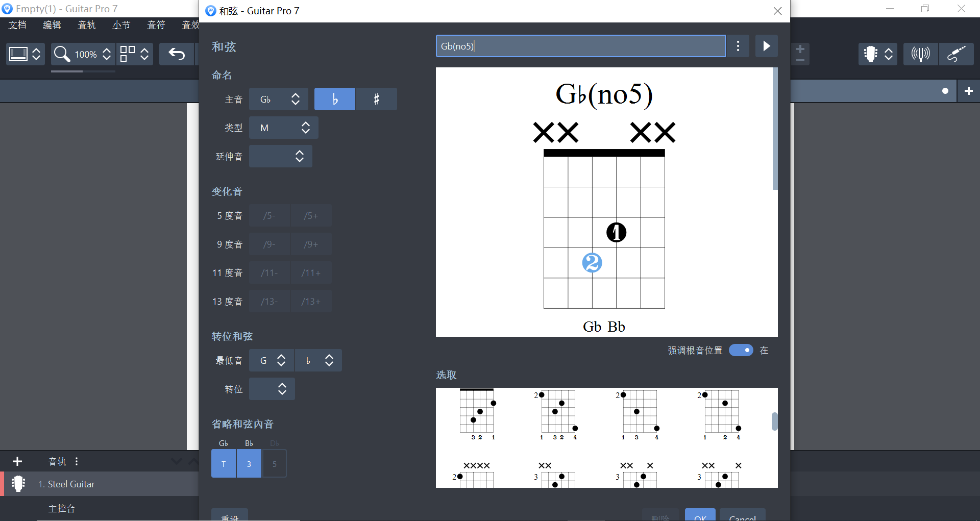Click the zoom magnifier icon
The width and height of the screenshot is (980, 521).
(x=62, y=54)
